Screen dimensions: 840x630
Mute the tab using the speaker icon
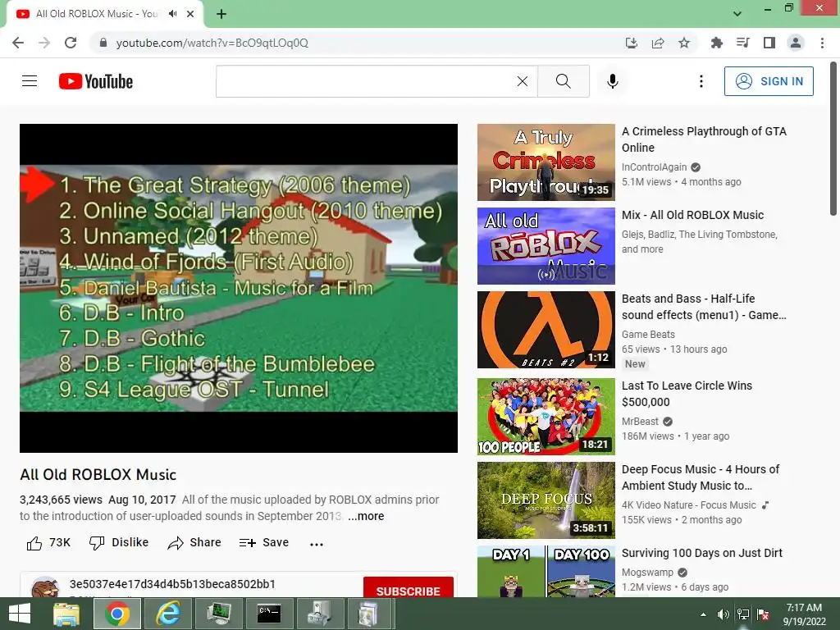(x=172, y=14)
